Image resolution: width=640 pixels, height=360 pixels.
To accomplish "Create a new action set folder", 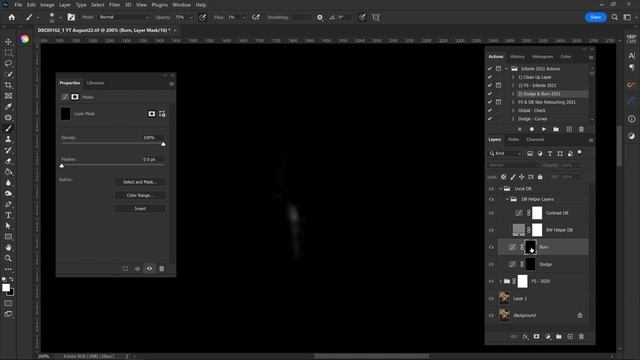I will point(556,129).
